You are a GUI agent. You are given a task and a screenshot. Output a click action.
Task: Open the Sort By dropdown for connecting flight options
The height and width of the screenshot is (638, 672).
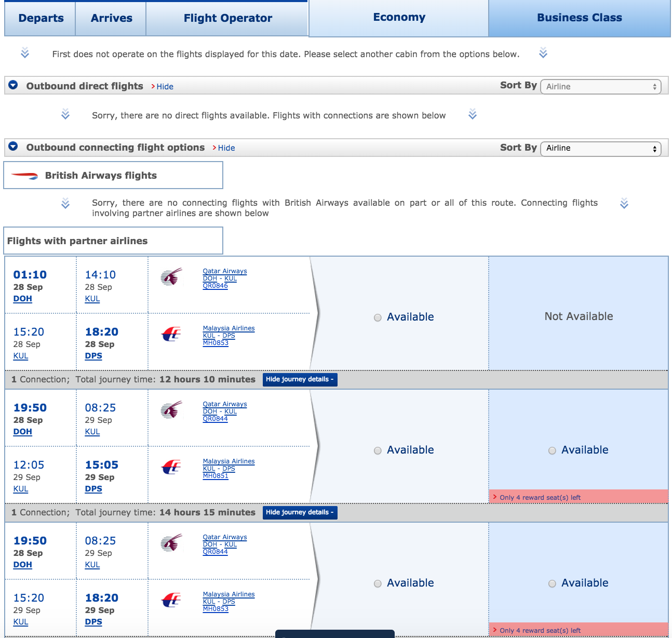coord(600,149)
